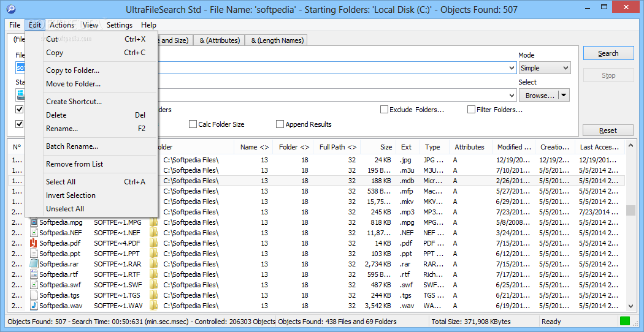Open the arrow next to Browse button
The image size is (644, 332).
564,96
